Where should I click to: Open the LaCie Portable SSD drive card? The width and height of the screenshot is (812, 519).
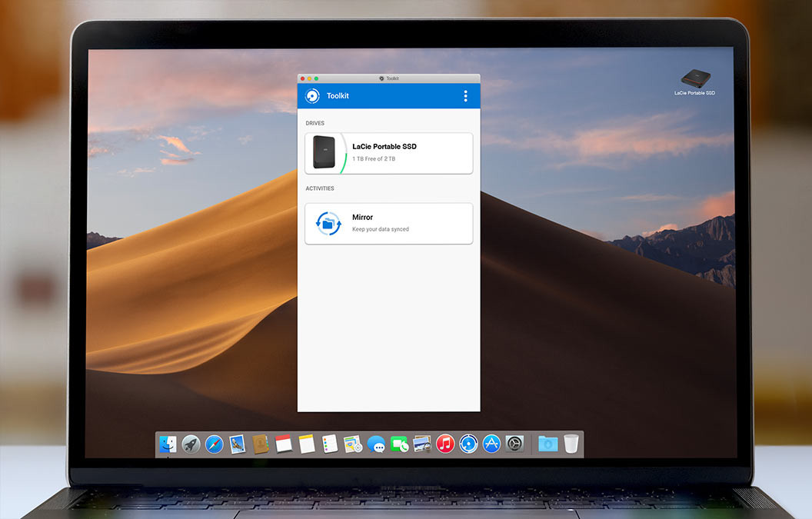coord(388,154)
